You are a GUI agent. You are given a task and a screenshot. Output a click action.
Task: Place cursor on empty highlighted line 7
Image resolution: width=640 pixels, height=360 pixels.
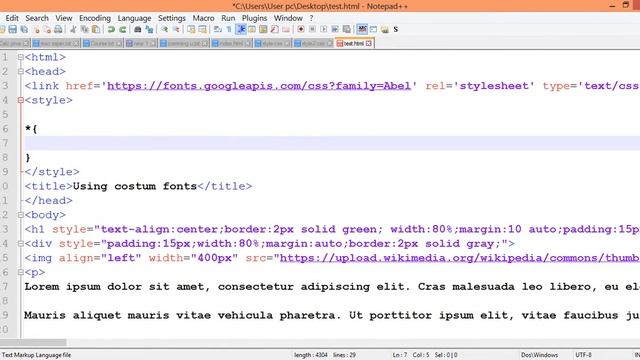tap(332, 143)
